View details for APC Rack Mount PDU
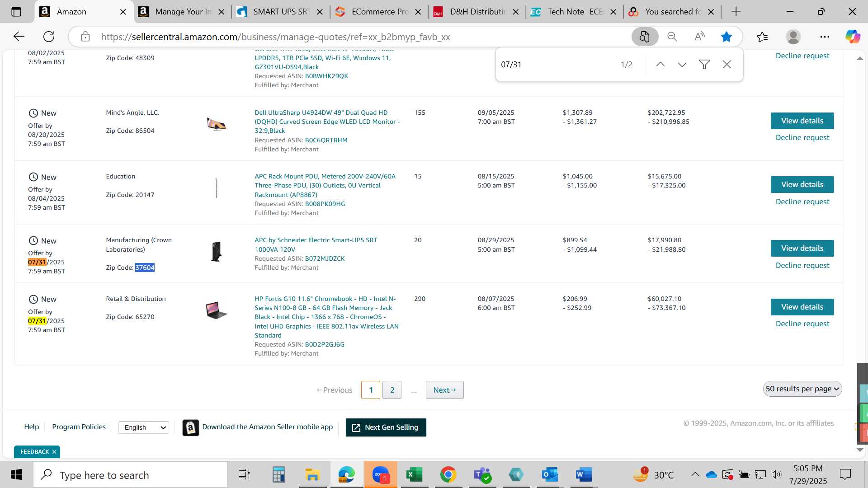This screenshot has height=488, width=868. [802, 184]
